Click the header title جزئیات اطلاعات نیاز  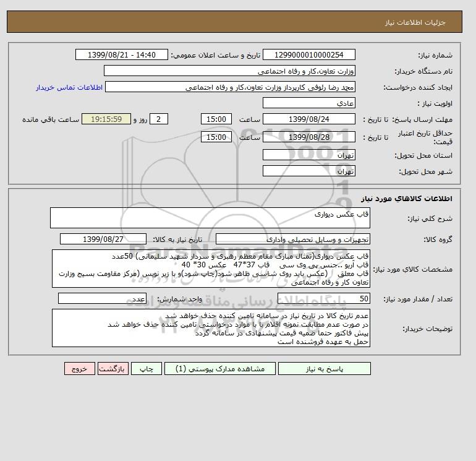(x=415, y=22)
